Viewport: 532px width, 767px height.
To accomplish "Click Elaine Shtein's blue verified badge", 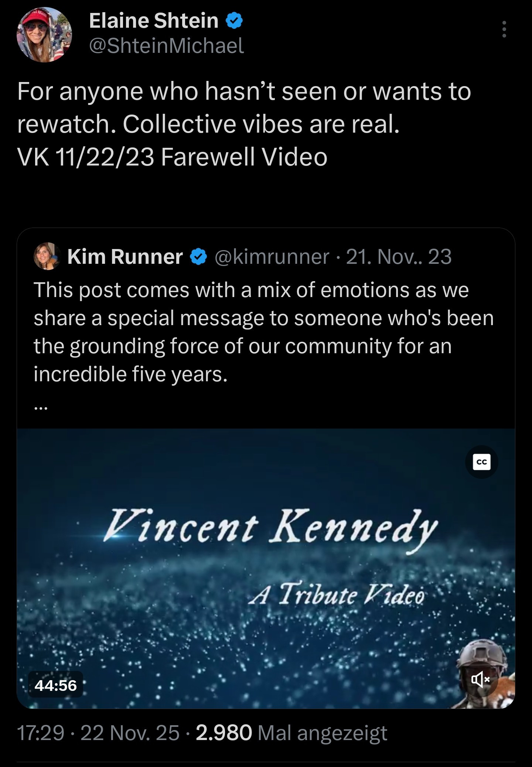I will coord(233,21).
